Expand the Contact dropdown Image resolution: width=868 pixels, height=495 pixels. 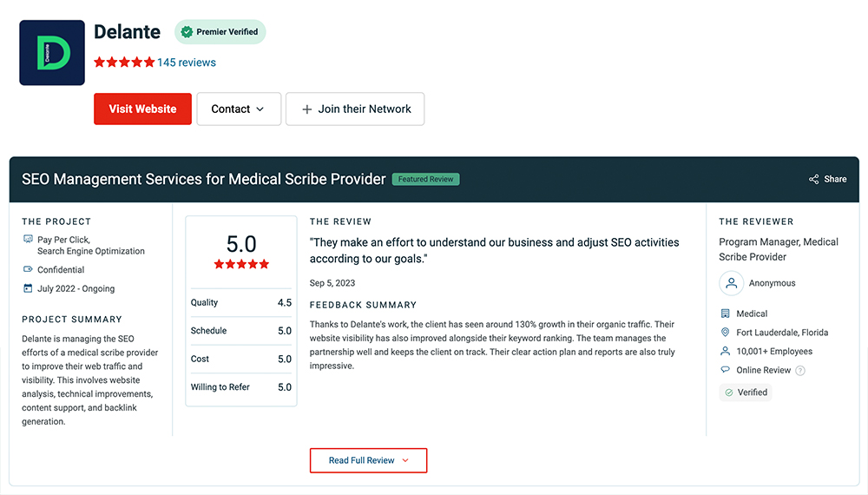pos(240,109)
